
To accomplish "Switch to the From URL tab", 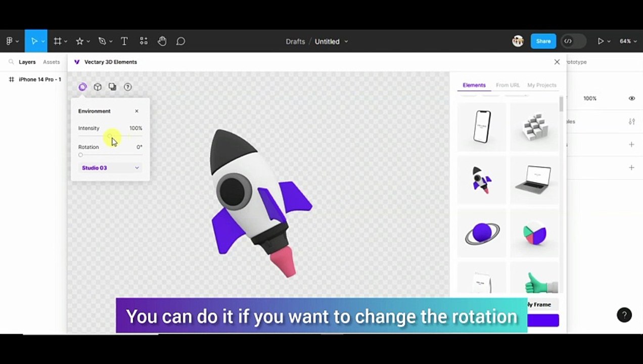I will pos(508,85).
